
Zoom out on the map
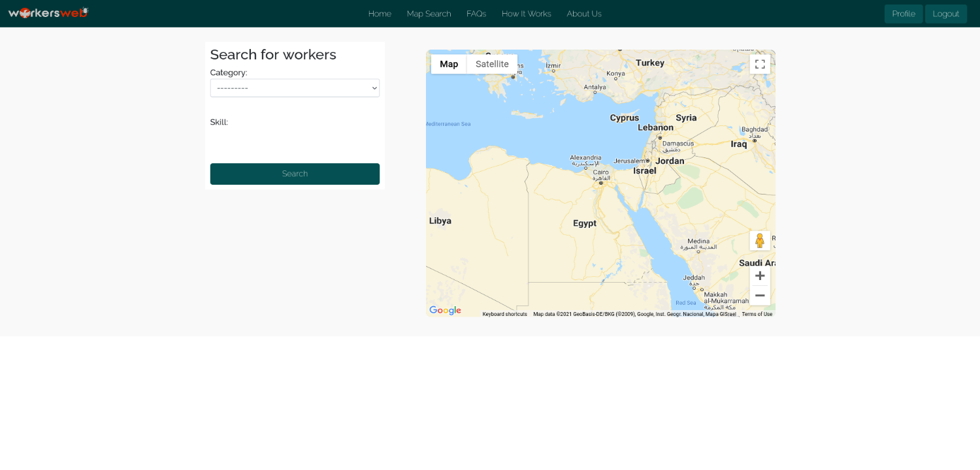click(x=760, y=296)
